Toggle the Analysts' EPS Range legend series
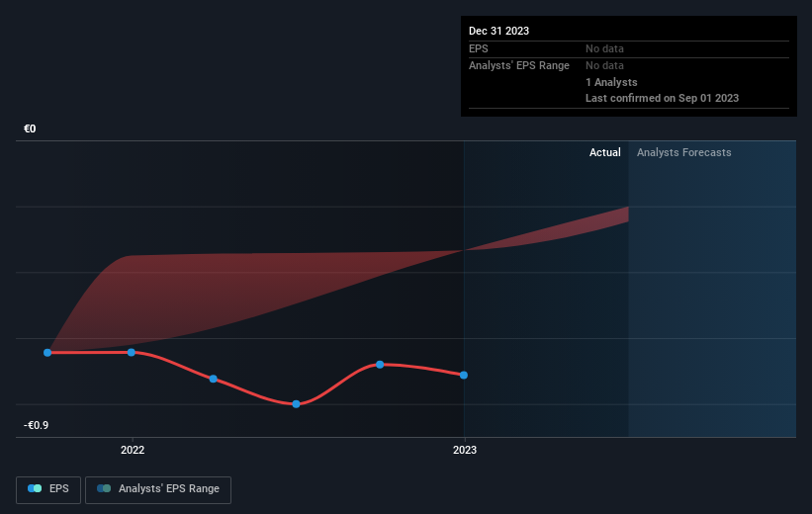This screenshot has width=812, height=514. 158,489
